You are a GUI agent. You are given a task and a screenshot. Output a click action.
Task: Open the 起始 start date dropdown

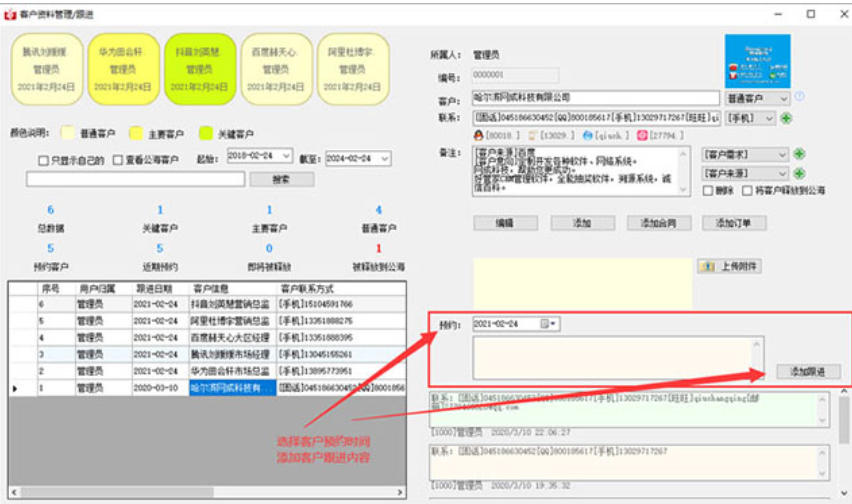point(286,157)
